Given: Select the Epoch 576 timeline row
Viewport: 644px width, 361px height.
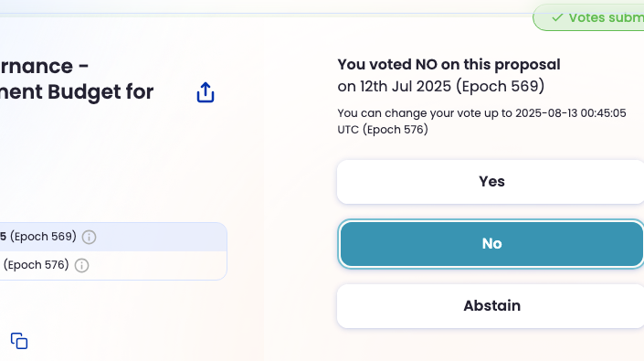Looking at the screenshot, I should click(x=113, y=265).
